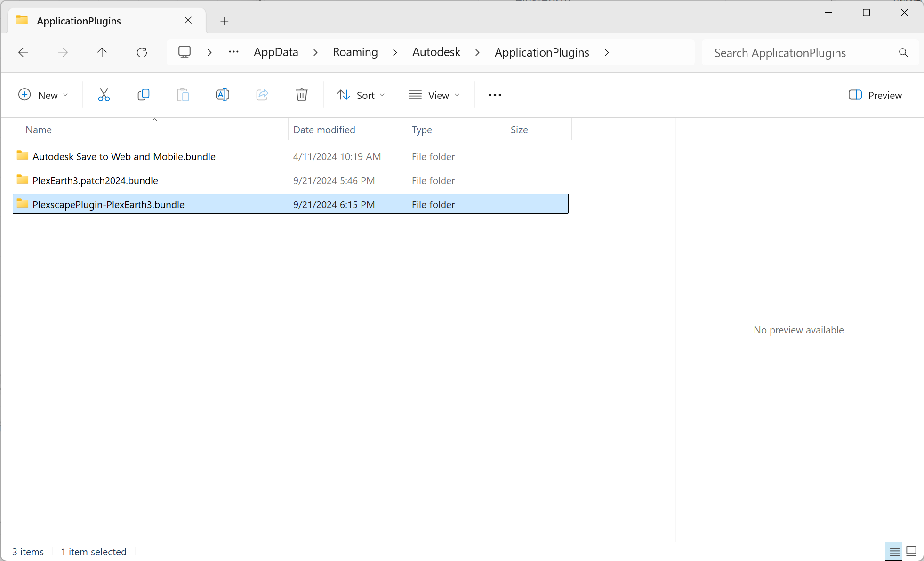Sort by the Size column header
The width and height of the screenshot is (924, 561).
point(538,130)
